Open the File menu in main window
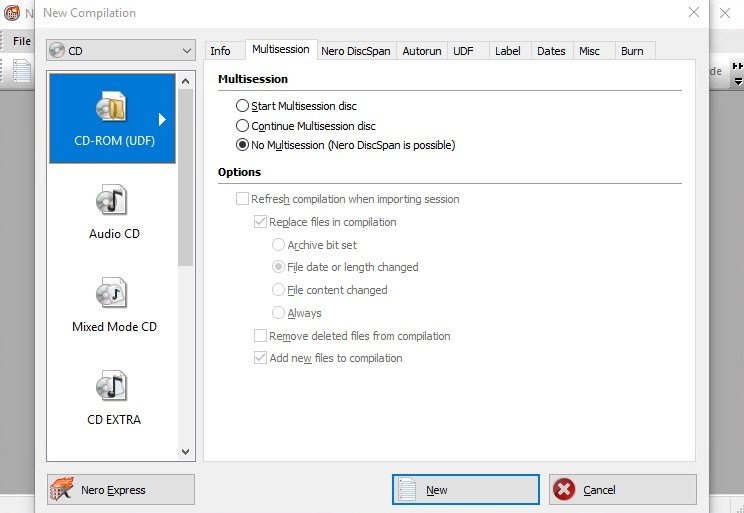Viewport: 744px width, 513px height. pyautogui.click(x=21, y=41)
